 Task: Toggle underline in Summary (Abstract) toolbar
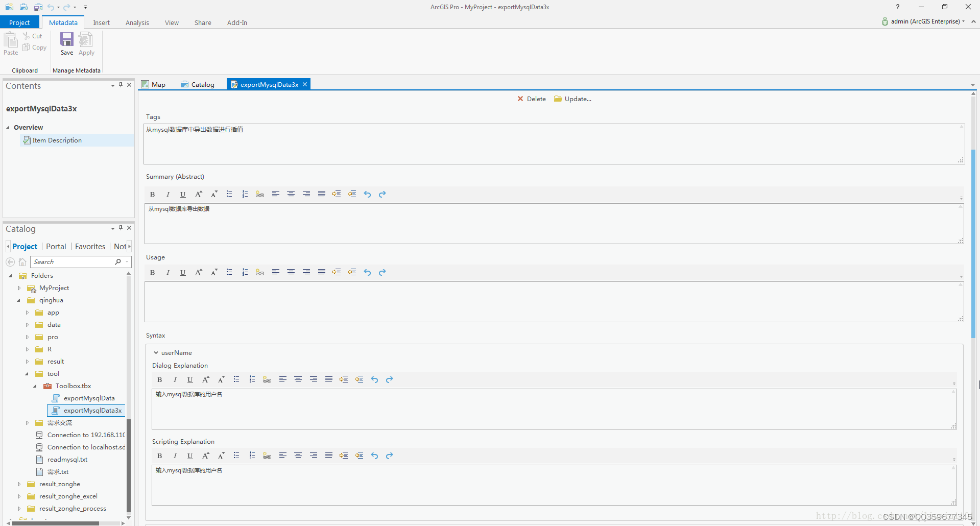(x=183, y=194)
